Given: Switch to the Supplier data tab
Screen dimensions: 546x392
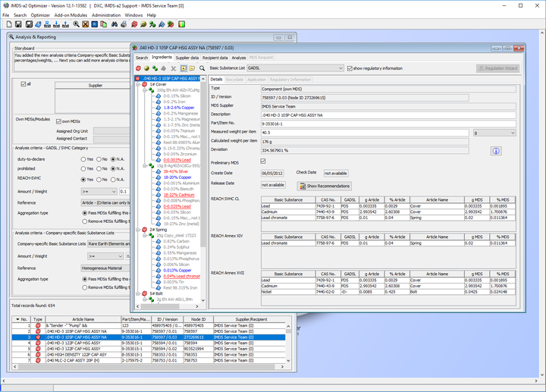Looking at the screenshot, I should pyautogui.click(x=187, y=58).
